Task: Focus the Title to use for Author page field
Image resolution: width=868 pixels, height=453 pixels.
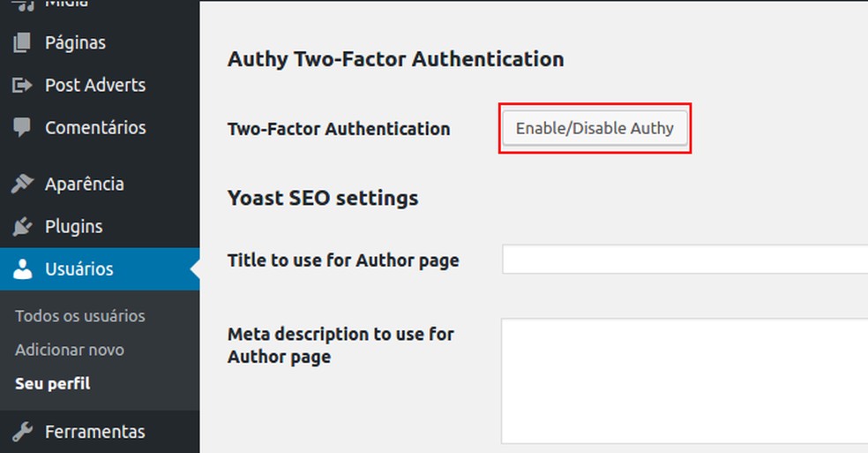Action: coord(685,260)
